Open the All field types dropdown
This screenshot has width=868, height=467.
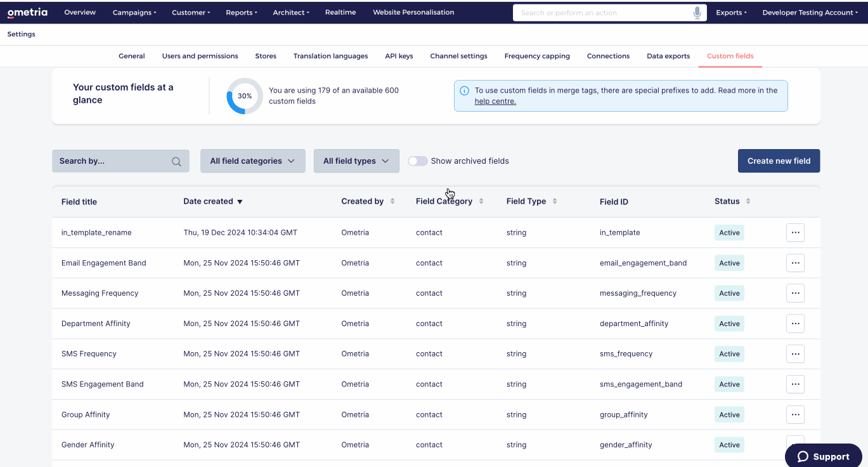point(356,161)
